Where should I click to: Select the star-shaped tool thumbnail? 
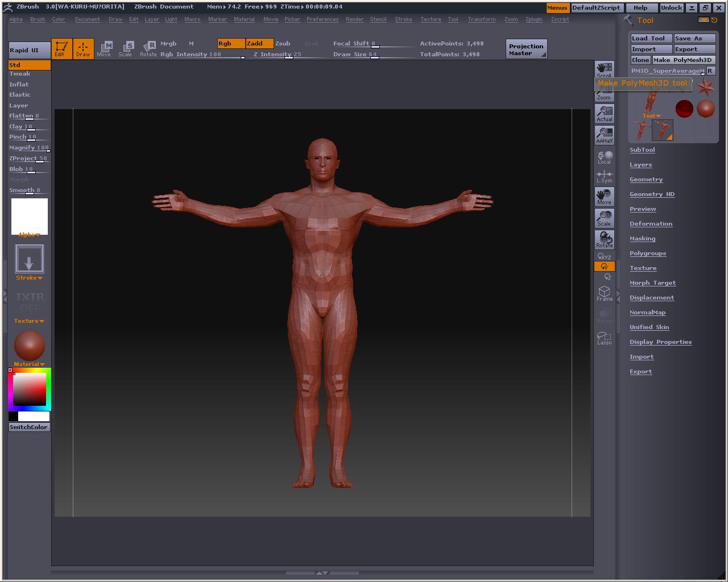(x=705, y=87)
